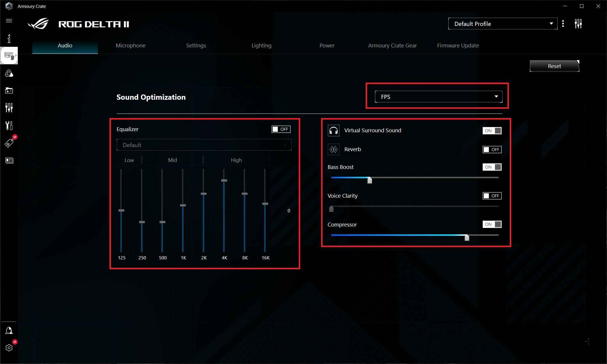This screenshot has height=364, width=607.
Task: Go to the Lighting tab
Action: (x=261, y=45)
